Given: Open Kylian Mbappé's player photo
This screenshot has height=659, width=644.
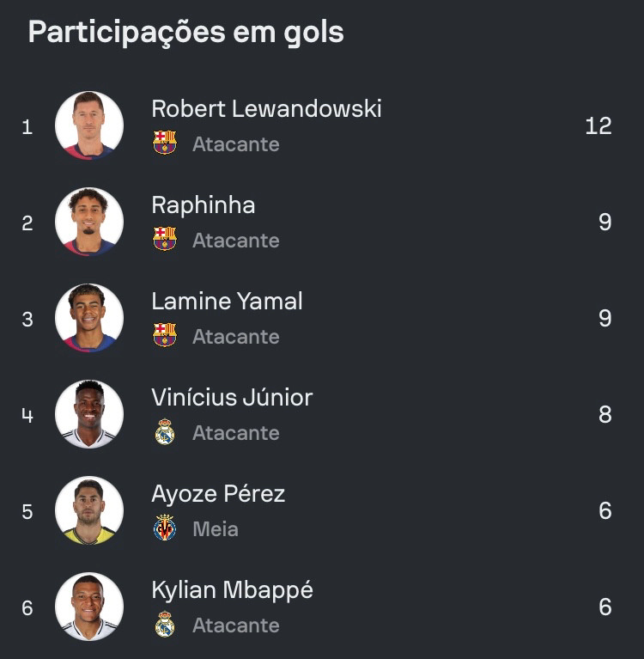Looking at the screenshot, I should (89, 607).
